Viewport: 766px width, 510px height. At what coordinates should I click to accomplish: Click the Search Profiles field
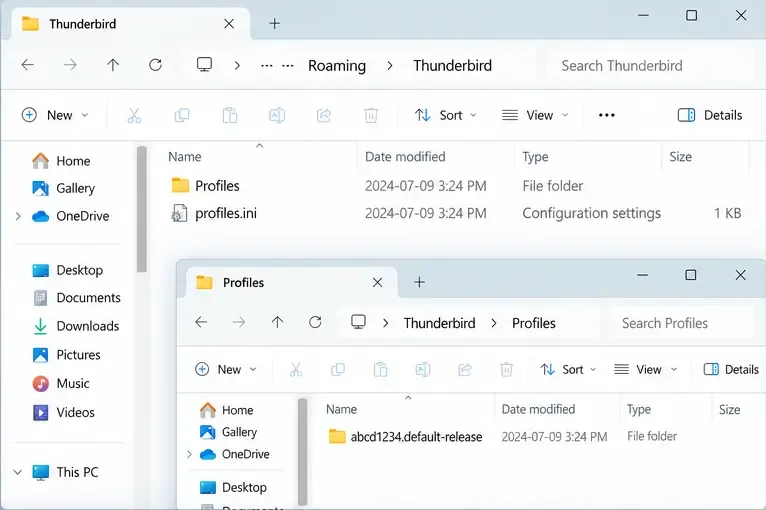point(681,323)
